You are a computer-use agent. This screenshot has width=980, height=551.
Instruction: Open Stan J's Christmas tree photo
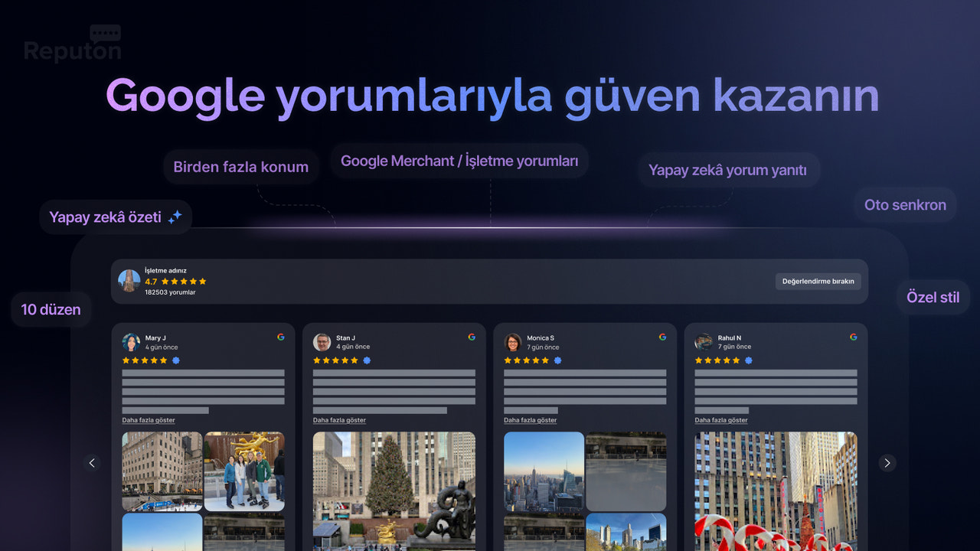(394, 491)
